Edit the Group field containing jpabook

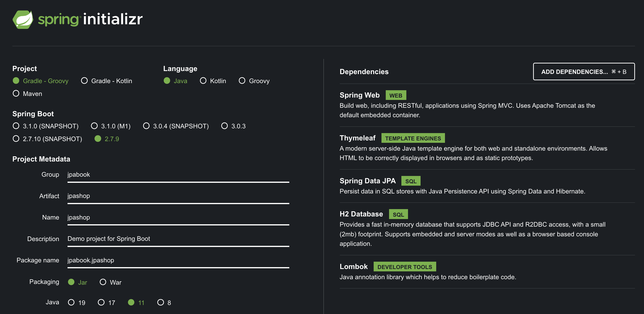click(178, 175)
